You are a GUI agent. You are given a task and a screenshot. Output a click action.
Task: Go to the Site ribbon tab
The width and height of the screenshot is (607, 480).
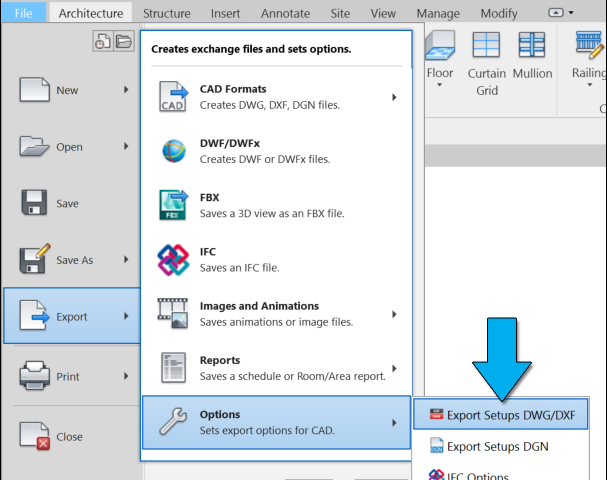[x=340, y=13]
